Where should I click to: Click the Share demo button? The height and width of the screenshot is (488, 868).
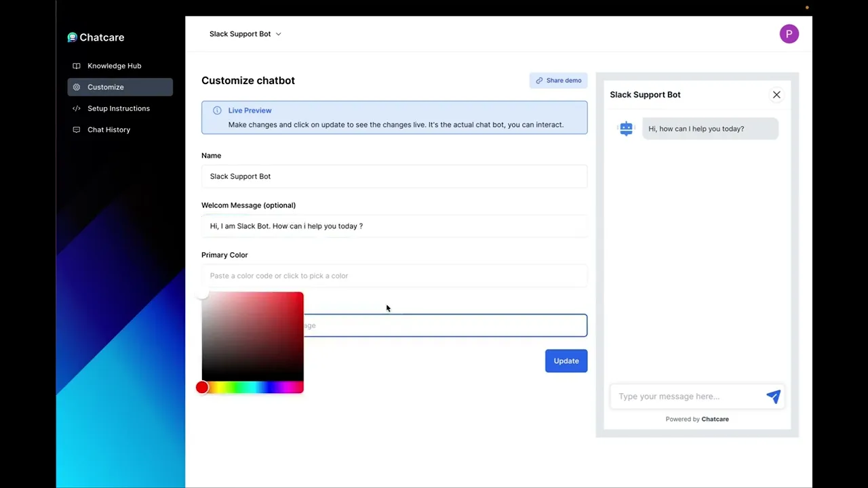point(558,81)
